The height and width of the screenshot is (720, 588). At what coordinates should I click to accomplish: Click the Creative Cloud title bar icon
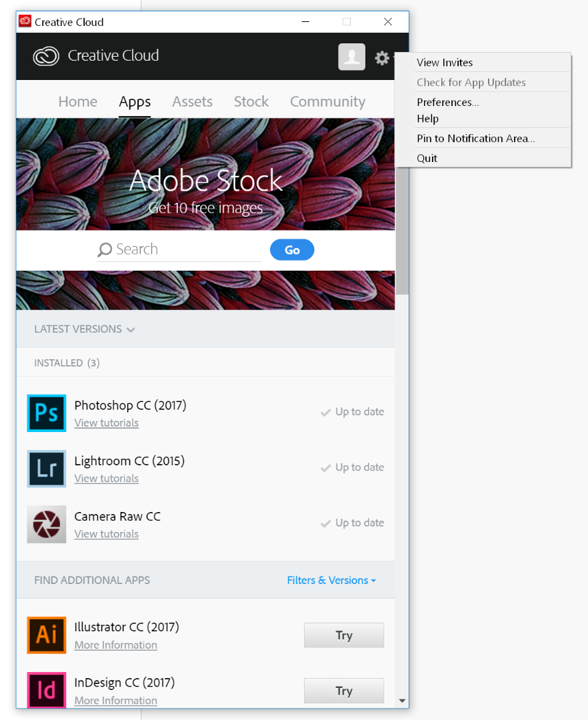pyautogui.click(x=25, y=21)
